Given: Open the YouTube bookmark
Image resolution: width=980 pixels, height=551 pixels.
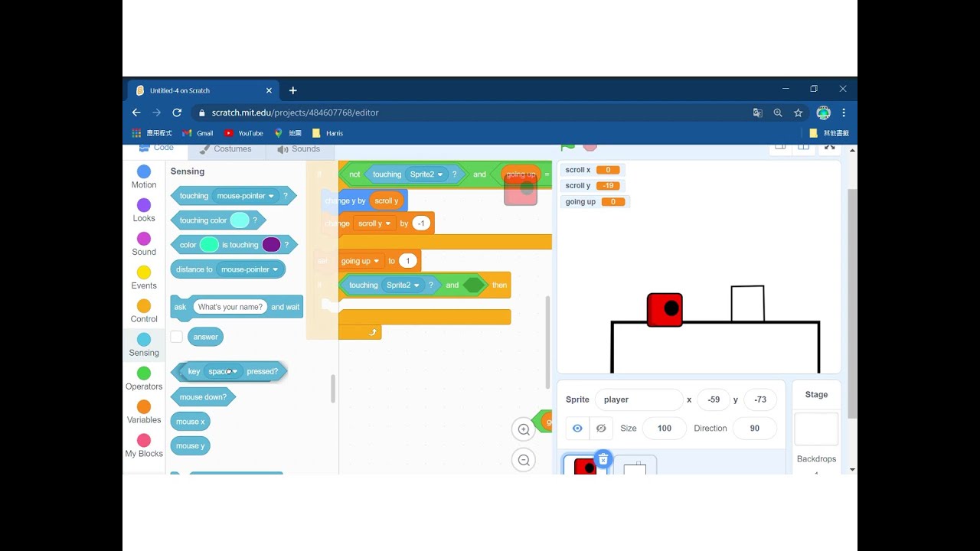Looking at the screenshot, I should point(243,133).
